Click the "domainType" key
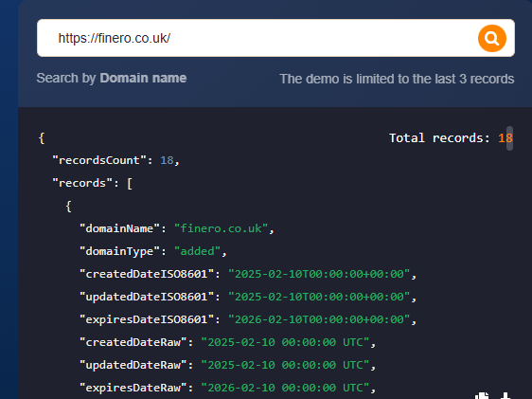Image resolution: width=532 pixels, height=399 pixels. [119, 251]
